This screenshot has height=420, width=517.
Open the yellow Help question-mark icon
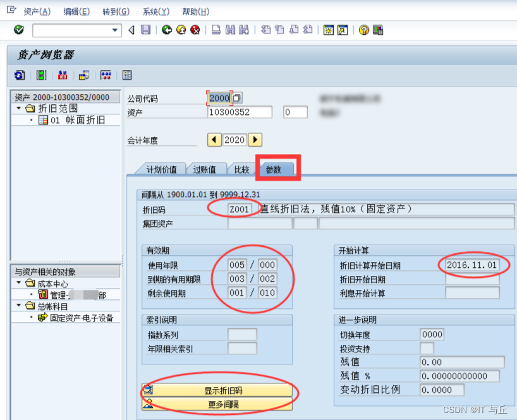(x=363, y=30)
